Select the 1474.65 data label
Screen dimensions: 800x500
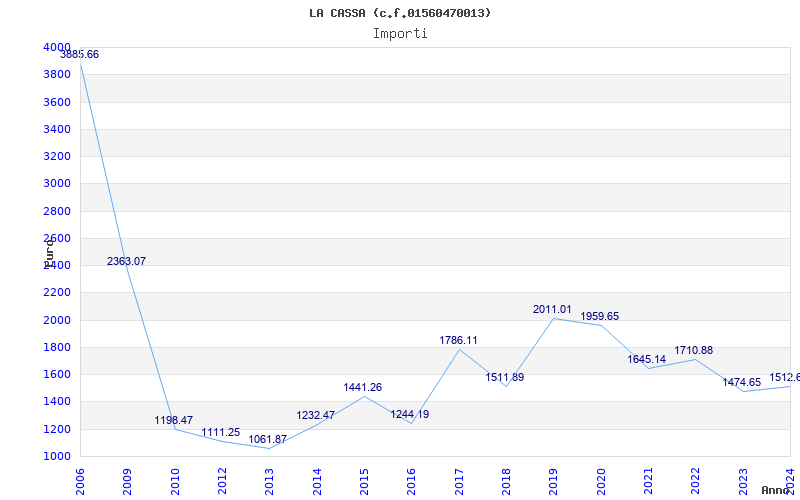pyautogui.click(x=742, y=382)
